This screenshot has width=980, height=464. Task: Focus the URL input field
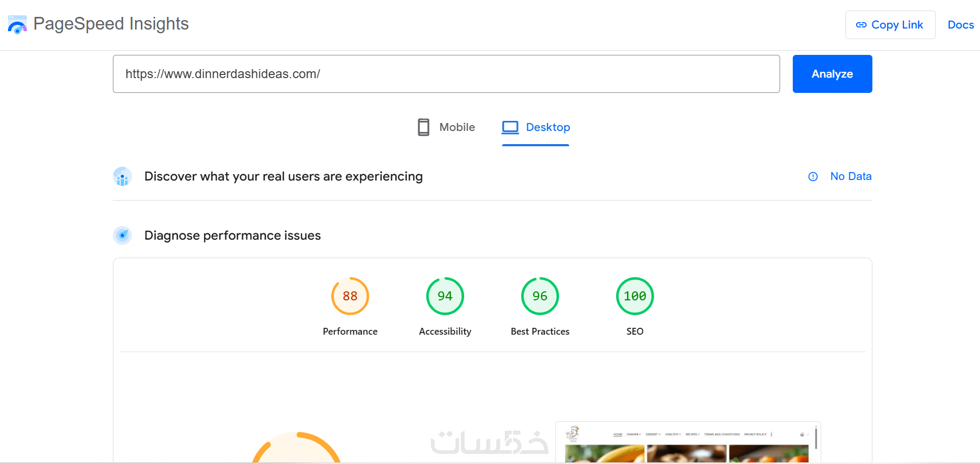point(446,74)
